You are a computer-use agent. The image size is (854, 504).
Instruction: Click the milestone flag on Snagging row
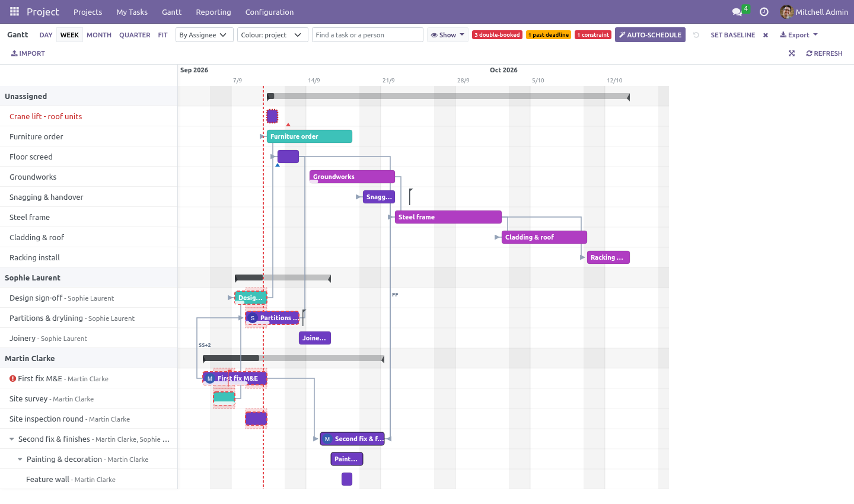[410, 196]
